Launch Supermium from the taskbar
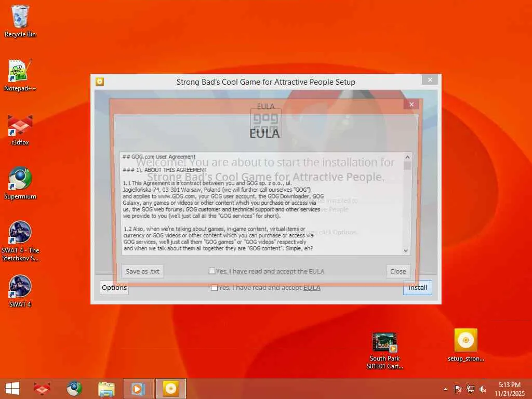 coord(74,389)
